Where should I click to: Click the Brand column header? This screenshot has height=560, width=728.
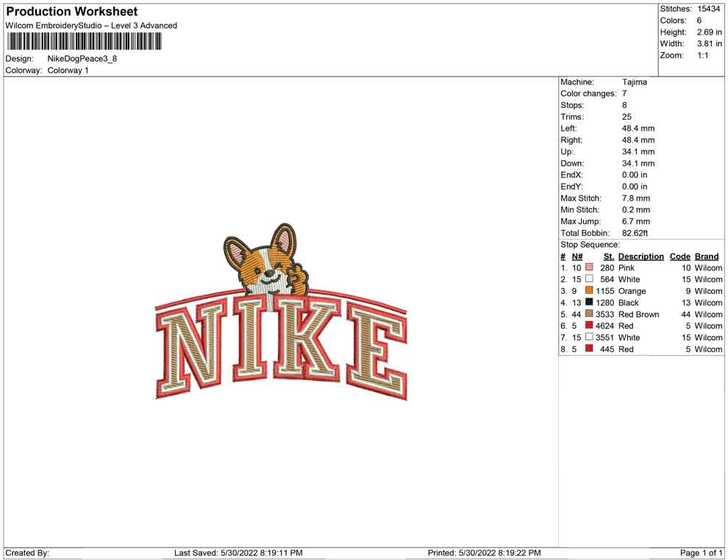707,256
